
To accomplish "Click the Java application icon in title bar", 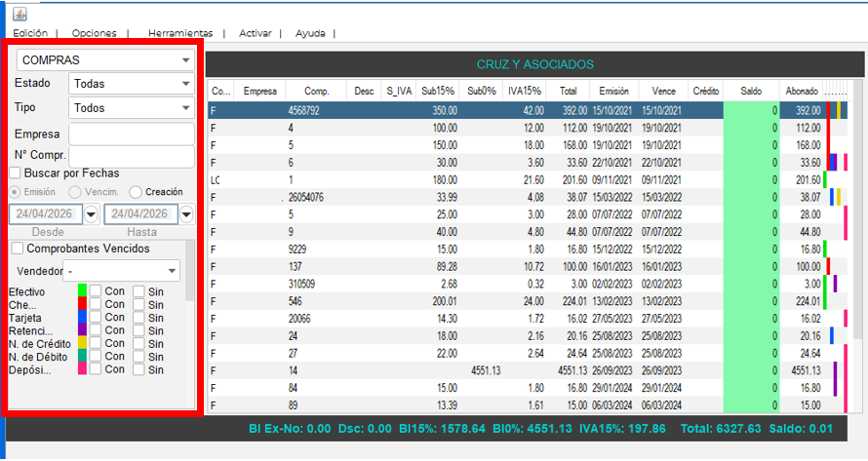I will coord(20,14).
